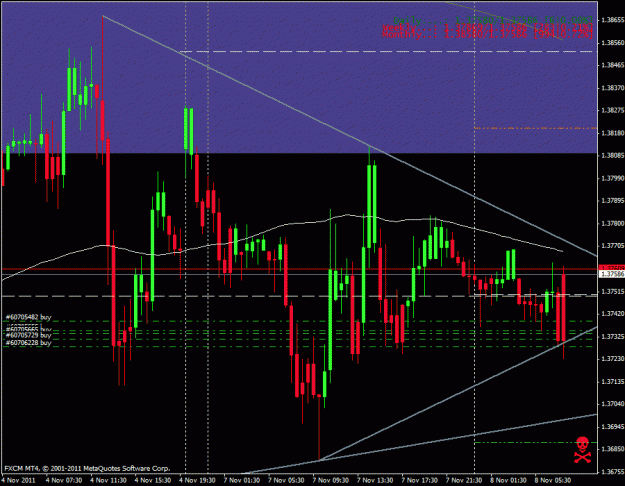Click the 1.36755 price axis label
The height and width of the screenshot is (486, 625).
click(x=613, y=472)
